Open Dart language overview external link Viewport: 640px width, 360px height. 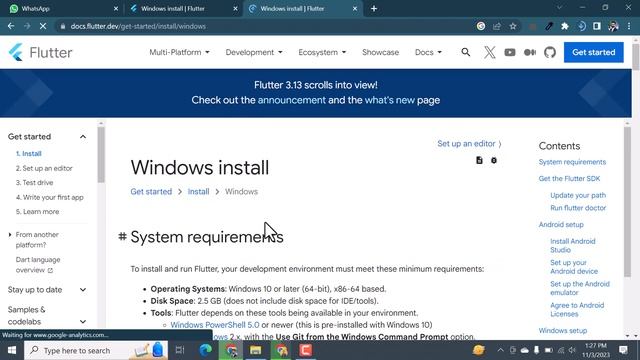tap(38, 265)
